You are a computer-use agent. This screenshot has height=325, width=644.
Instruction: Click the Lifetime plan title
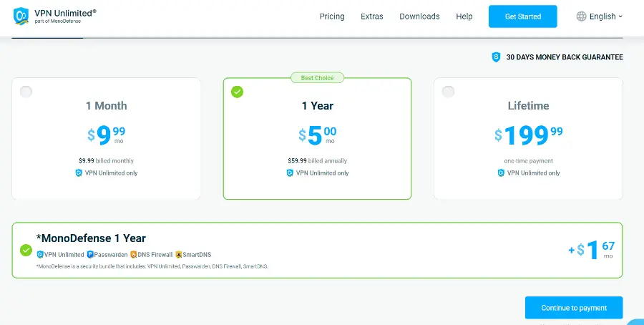528,106
